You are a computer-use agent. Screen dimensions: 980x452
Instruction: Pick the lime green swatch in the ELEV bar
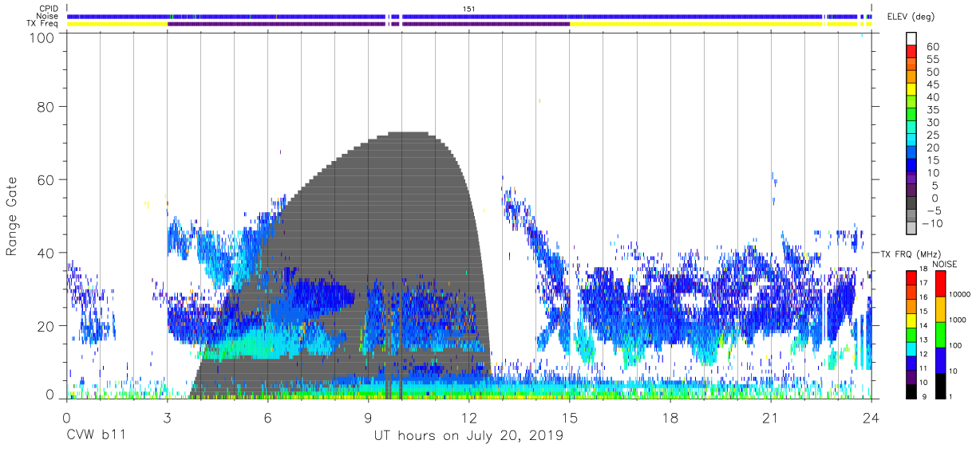pyautogui.click(x=911, y=101)
